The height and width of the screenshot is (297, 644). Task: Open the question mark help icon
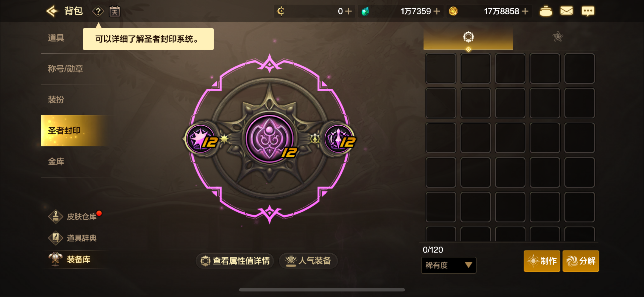click(x=98, y=11)
